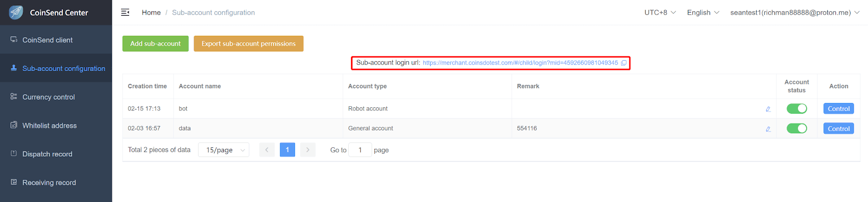The height and width of the screenshot is (202, 868).
Task: Click the Account name column header
Action: pyautogui.click(x=258, y=86)
